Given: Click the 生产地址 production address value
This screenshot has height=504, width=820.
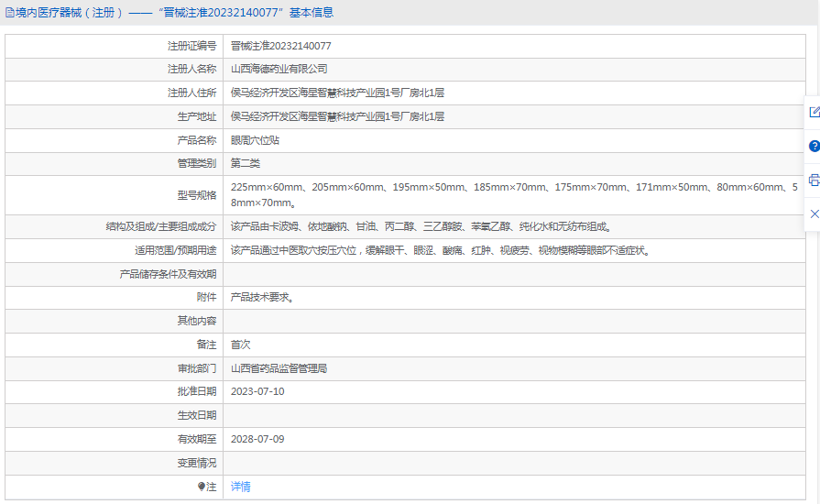Looking at the screenshot, I should (337, 116).
